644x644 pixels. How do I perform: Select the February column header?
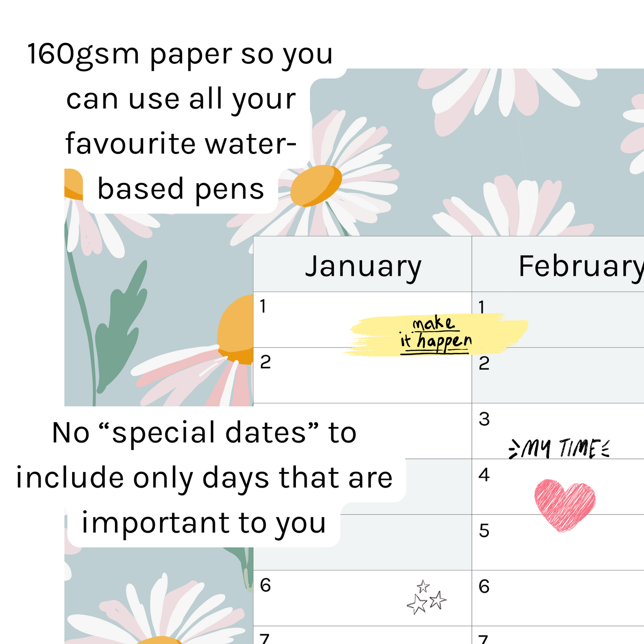tap(558, 265)
